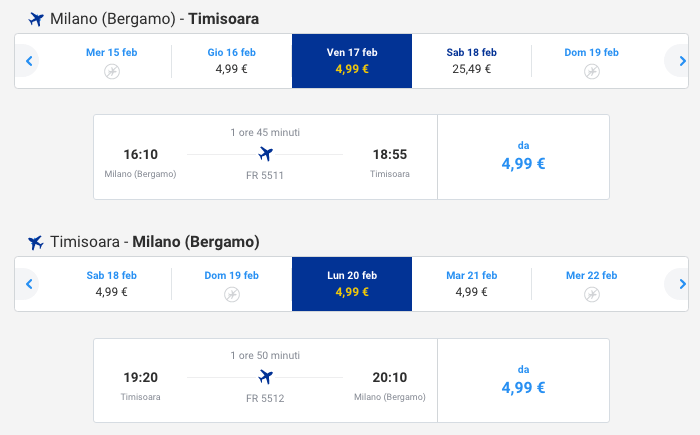This screenshot has height=435, width=700.
Task: Click the no-flight icon under outbound Dom 19 feb
Action: click(592, 72)
